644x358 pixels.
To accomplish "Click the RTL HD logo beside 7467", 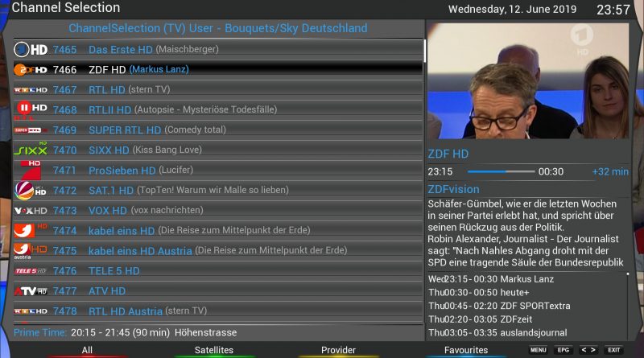I will point(31,90).
